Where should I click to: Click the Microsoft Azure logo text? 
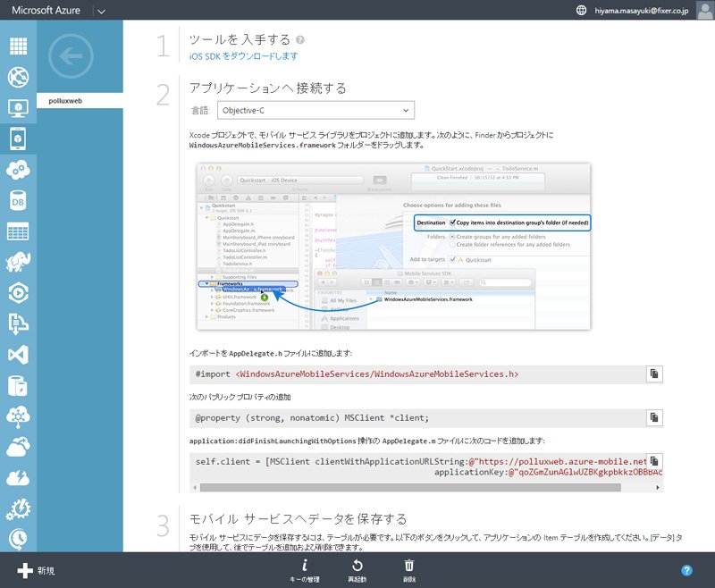(46, 10)
